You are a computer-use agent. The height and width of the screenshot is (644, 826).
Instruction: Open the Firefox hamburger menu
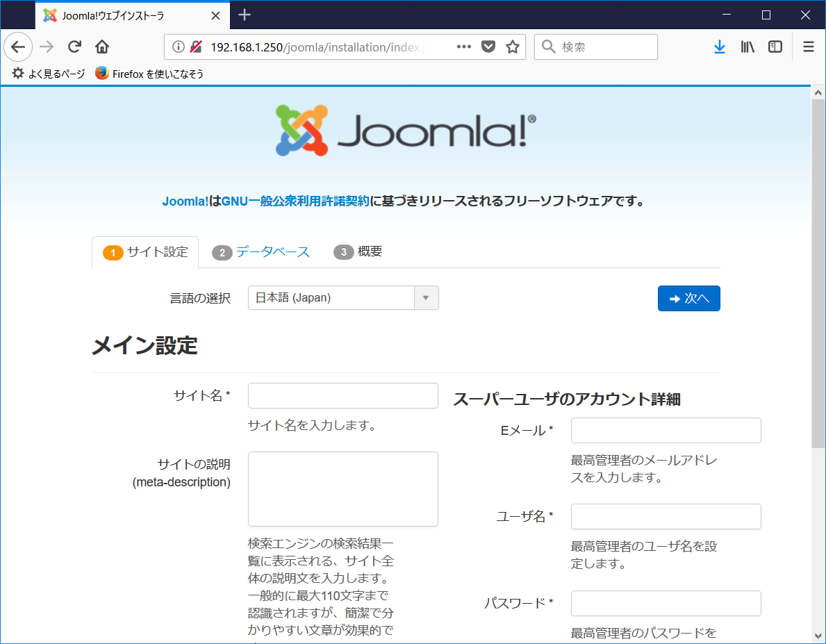click(x=808, y=47)
